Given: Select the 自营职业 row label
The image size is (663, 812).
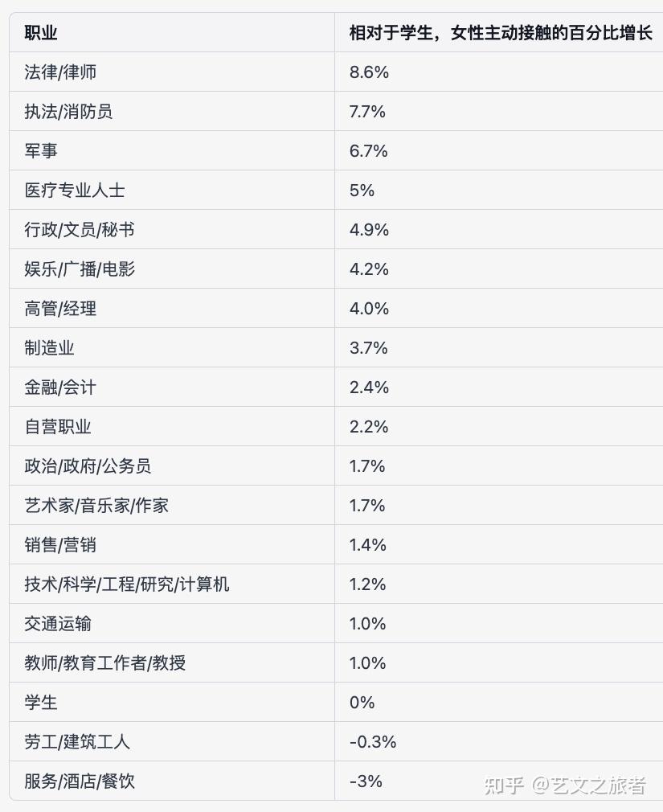Looking at the screenshot, I should [57, 426].
